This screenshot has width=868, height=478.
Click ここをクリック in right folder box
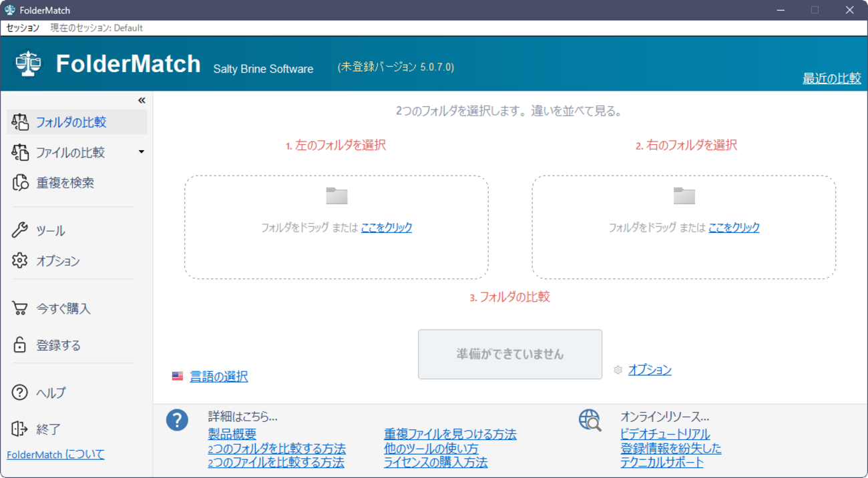coord(734,227)
